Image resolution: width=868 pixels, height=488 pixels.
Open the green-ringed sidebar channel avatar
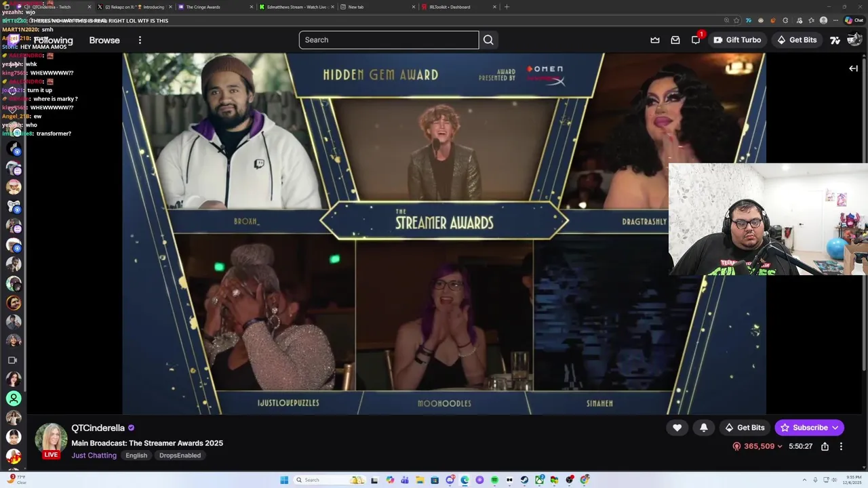click(x=14, y=399)
